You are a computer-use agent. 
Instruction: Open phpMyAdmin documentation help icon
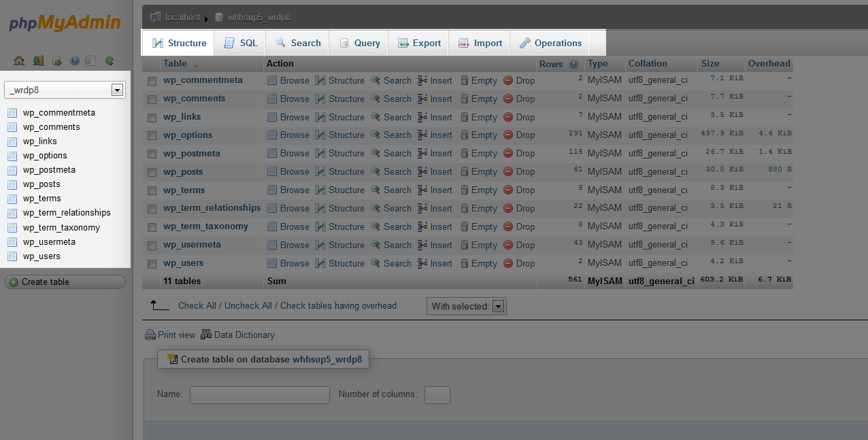tap(74, 61)
